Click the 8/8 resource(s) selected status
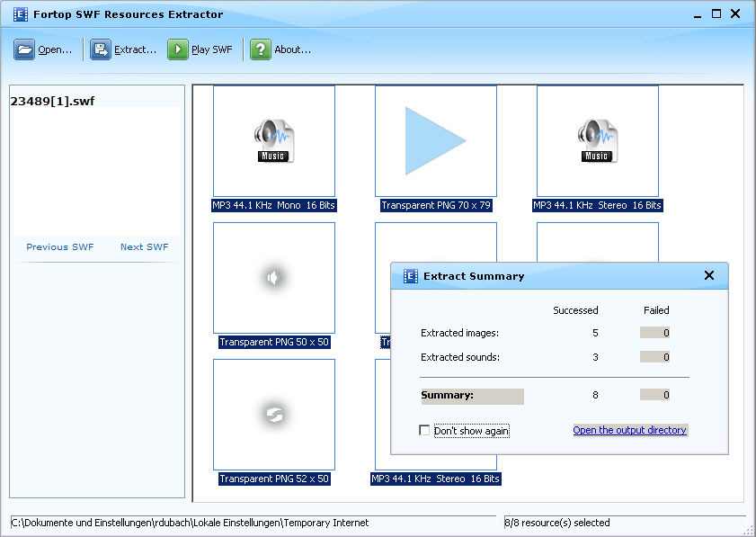756x537 pixels. [625, 523]
